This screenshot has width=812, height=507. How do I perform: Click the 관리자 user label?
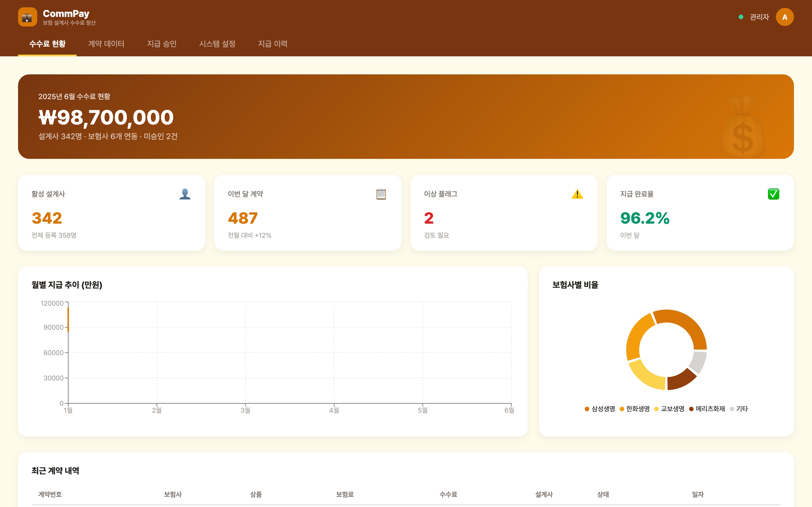[759, 17]
